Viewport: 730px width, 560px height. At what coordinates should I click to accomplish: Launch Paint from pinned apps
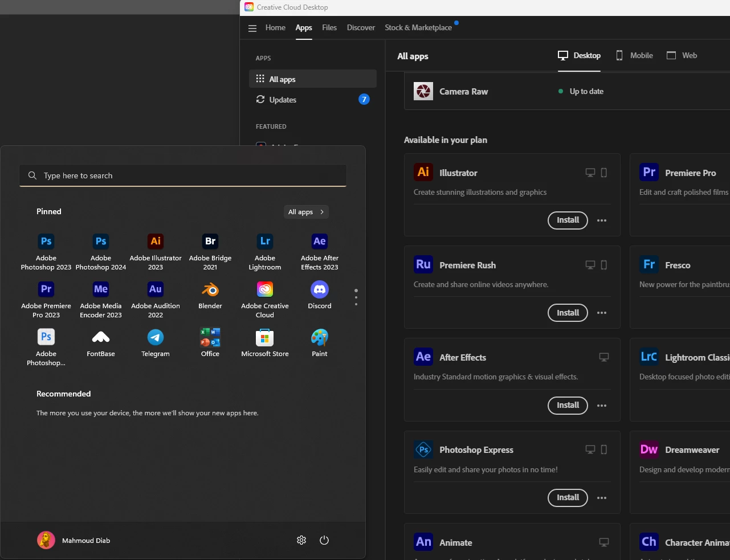320,344
